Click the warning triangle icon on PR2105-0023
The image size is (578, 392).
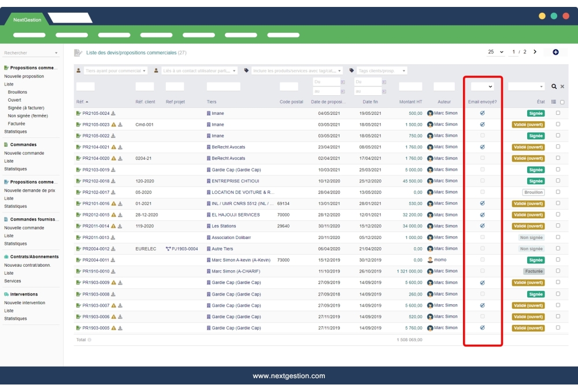(114, 125)
